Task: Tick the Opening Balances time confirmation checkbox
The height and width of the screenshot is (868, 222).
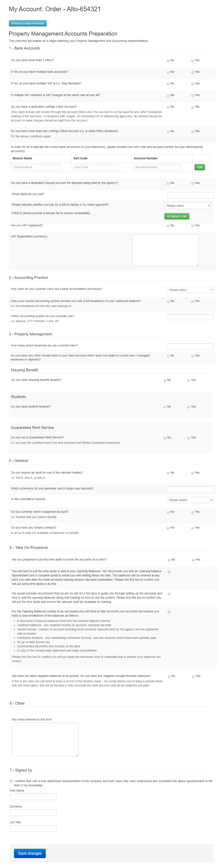Action: 169,572
